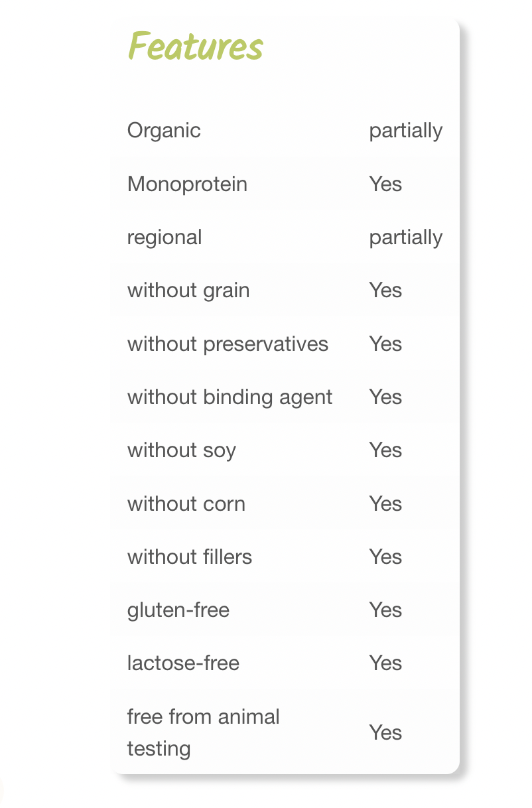
Task: Click the Organic partially value
Action: (406, 131)
